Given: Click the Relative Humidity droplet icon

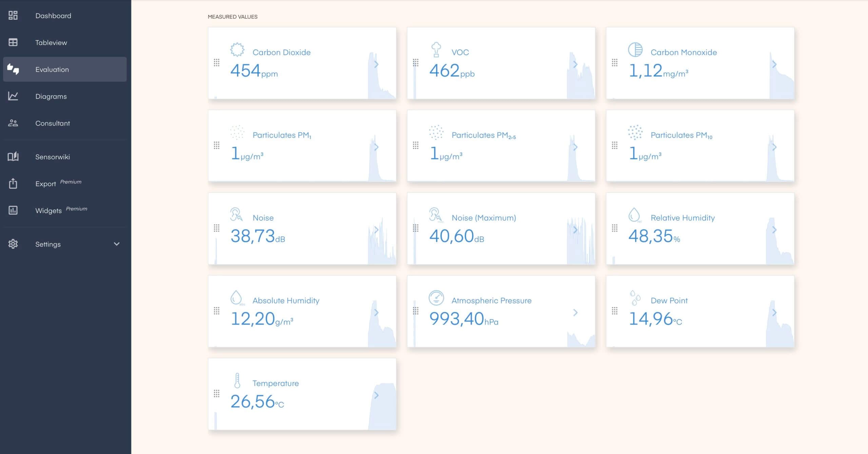Looking at the screenshot, I should pos(635,215).
